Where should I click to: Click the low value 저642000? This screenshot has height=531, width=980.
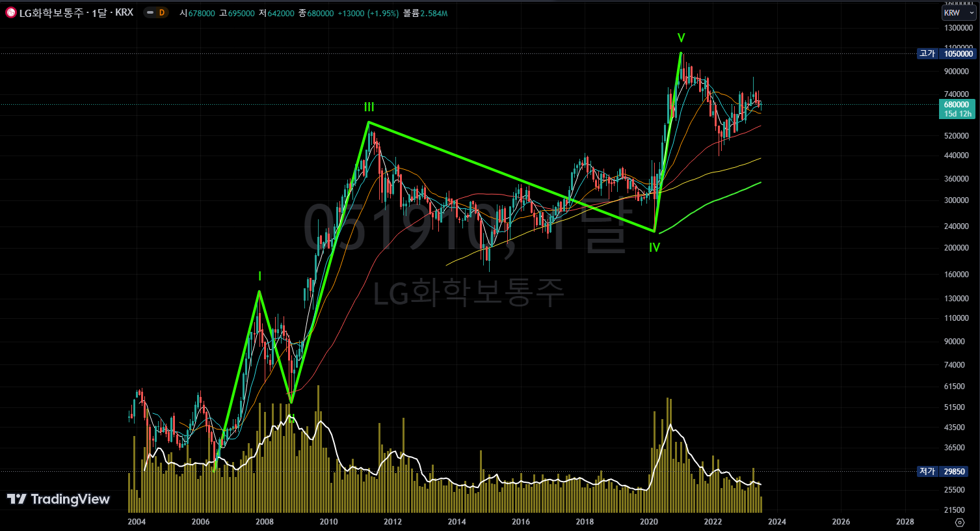[276, 13]
